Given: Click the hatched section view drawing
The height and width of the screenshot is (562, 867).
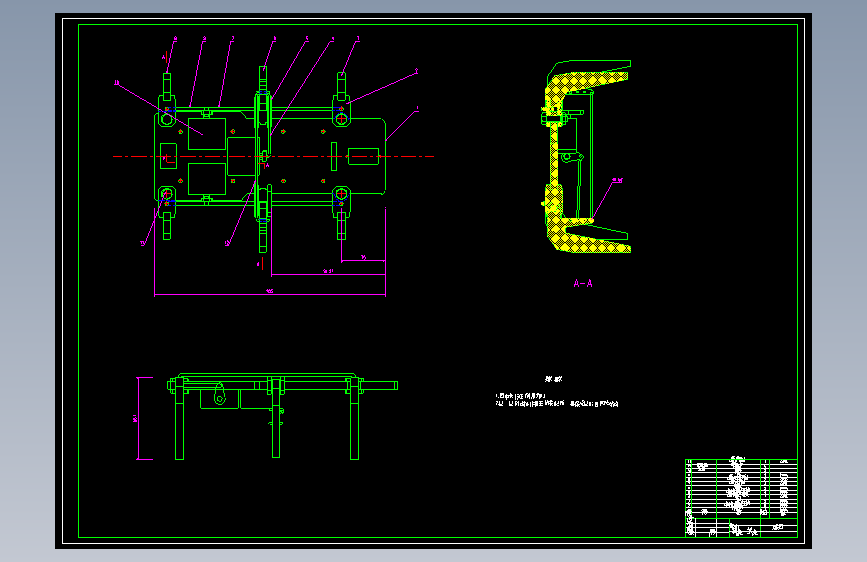Looking at the screenshot, I should click(x=586, y=157).
